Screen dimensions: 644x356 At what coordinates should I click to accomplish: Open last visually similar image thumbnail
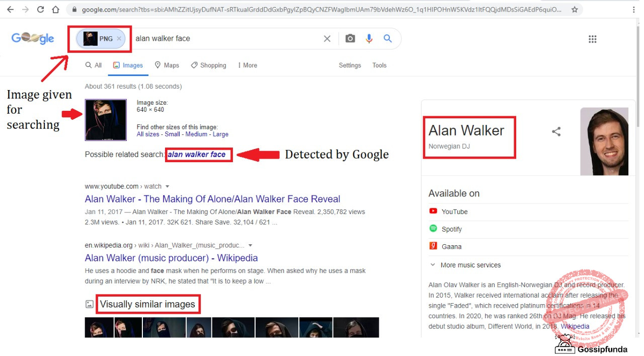click(x=356, y=327)
